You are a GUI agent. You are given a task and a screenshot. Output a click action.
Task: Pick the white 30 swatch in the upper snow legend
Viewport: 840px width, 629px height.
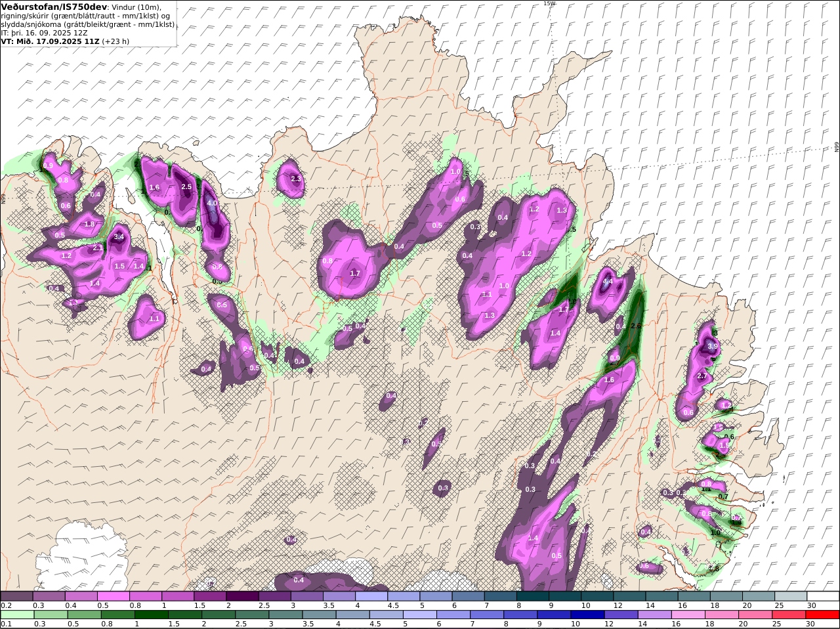point(824,596)
